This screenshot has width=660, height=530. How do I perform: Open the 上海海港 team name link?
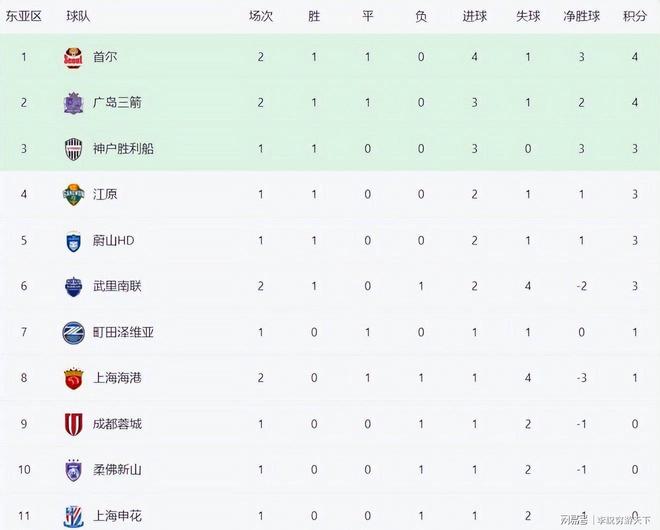[116, 378]
